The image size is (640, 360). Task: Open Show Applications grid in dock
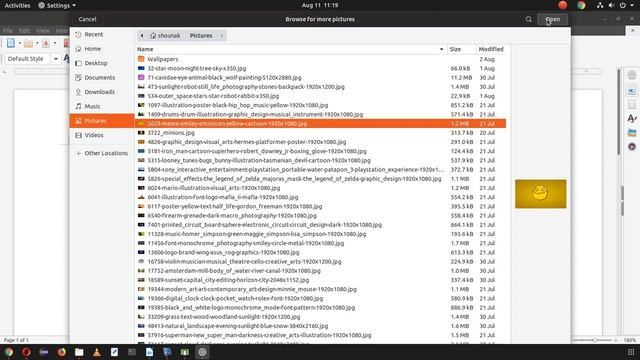(x=631, y=352)
